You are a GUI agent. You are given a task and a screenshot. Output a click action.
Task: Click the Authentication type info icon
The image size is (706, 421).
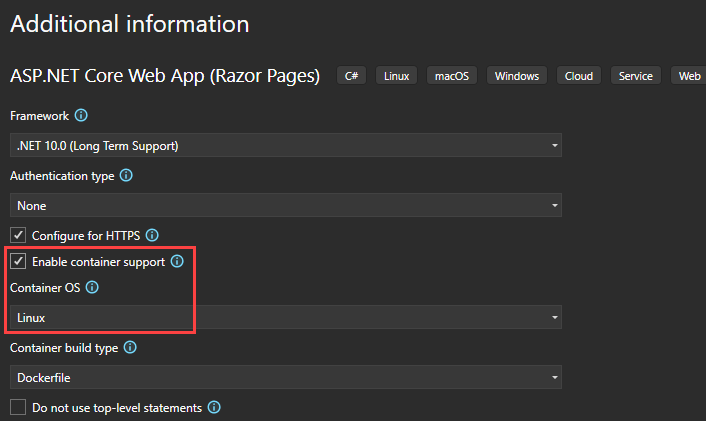pyautogui.click(x=126, y=176)
